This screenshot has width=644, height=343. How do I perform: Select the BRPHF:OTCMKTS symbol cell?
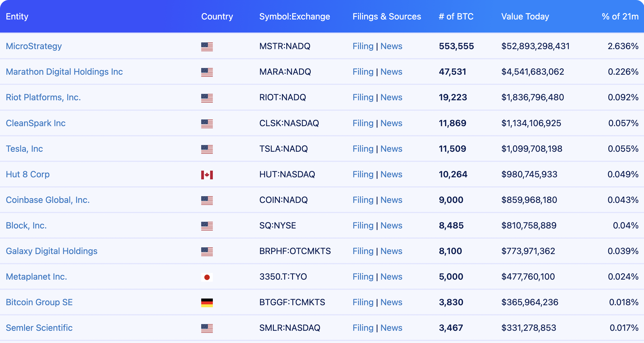pos(295,251)
